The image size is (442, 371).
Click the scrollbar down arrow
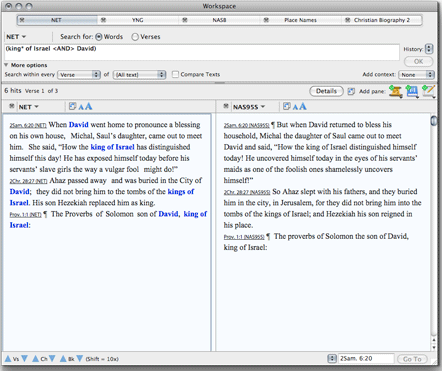tap(434, 347)
